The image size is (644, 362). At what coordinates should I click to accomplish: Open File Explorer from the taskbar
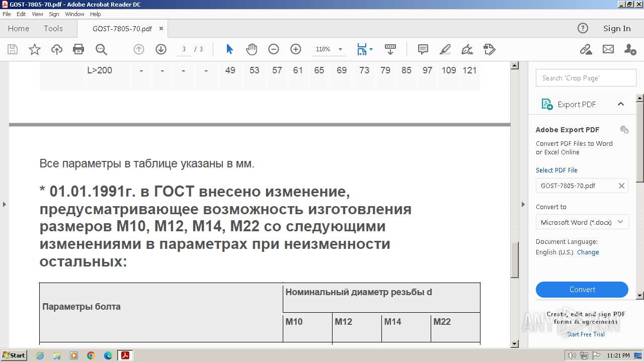tap(57, 355)
